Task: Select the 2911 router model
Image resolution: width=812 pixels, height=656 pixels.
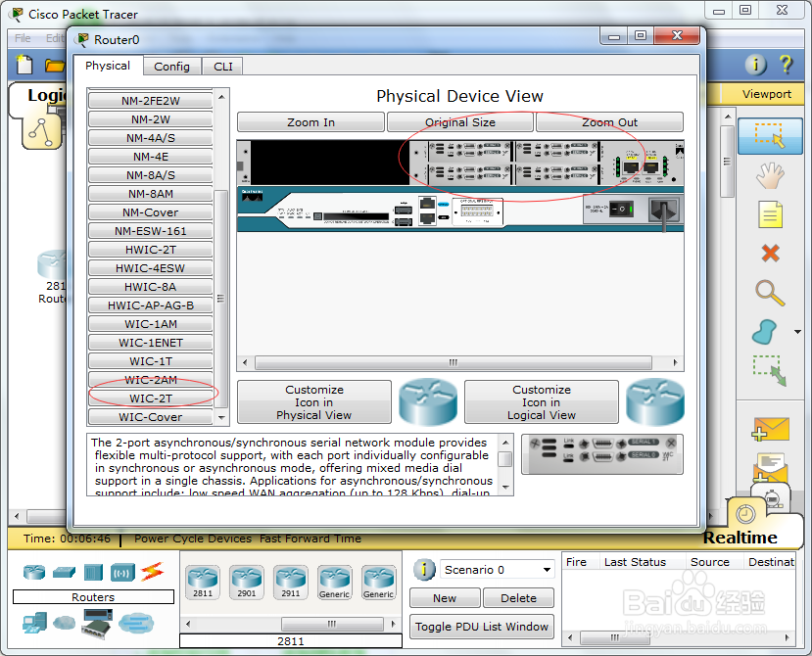Action: click(291, 583)
